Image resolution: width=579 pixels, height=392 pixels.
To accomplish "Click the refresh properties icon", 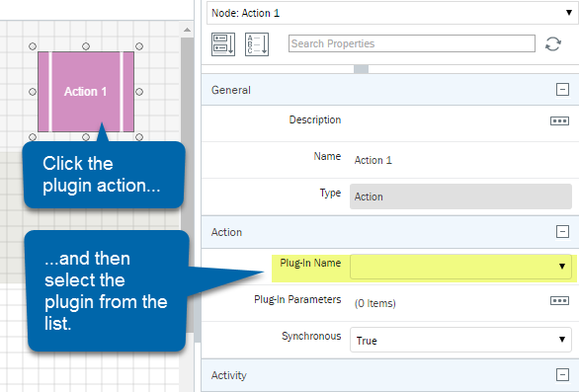I will click(552, 43).
